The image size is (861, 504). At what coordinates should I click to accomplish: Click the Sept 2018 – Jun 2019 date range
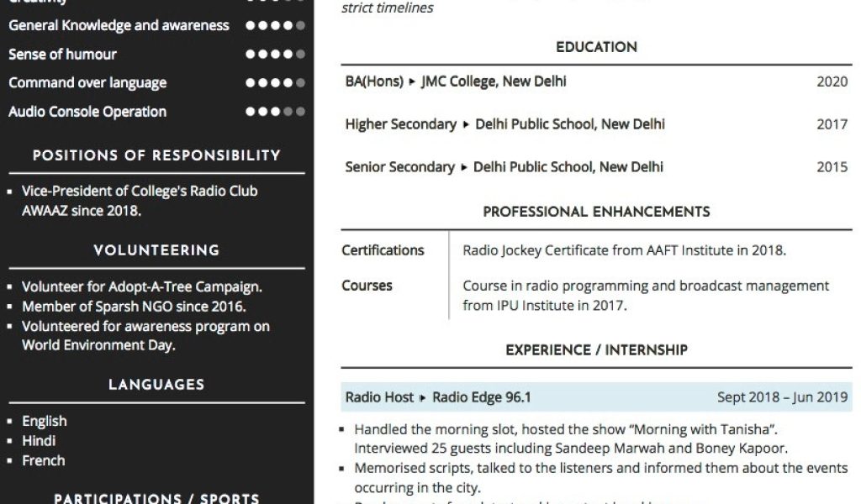click(x=782, y=397)
